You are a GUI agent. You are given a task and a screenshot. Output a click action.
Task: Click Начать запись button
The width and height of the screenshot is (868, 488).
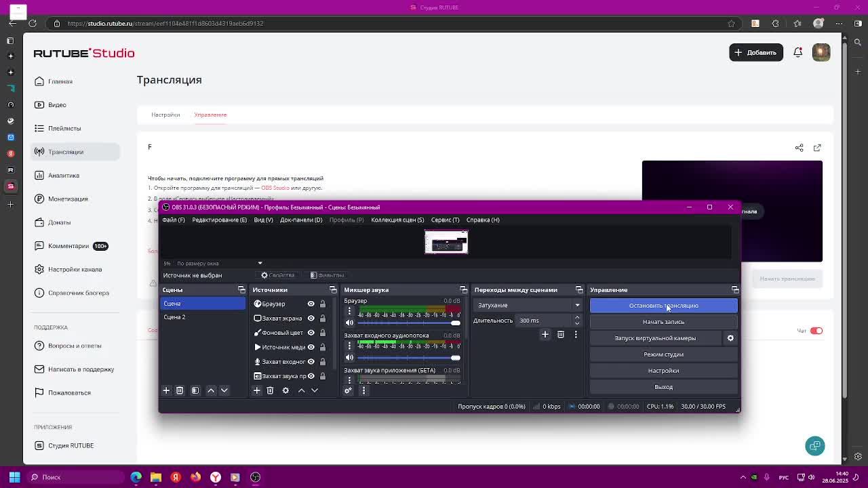pyautogui.click(x=663, y=322)
